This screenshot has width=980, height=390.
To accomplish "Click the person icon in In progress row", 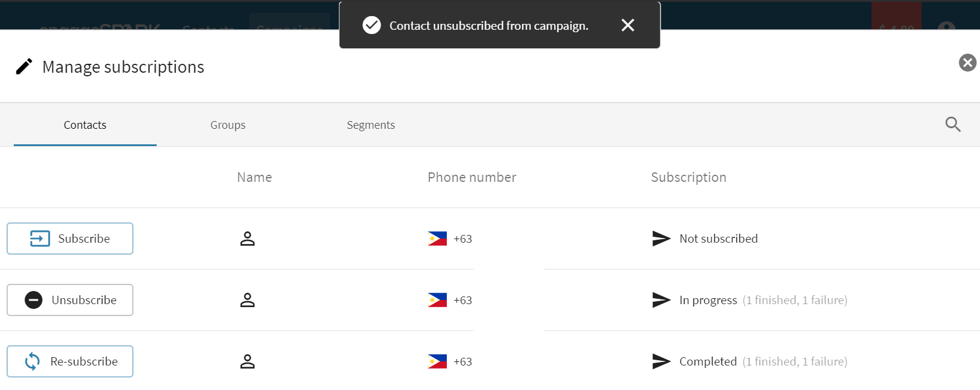I will point(247,300).
